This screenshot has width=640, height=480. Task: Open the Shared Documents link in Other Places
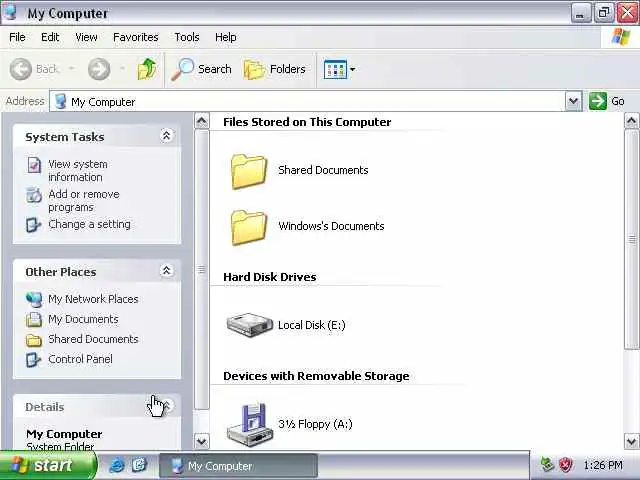pos(93,339)
